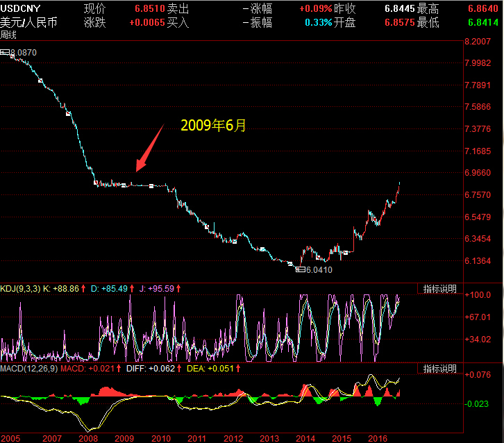Screen dimensions: 504x443
Task: Click the 周线 weekly period label
Action: click(9, 34)
